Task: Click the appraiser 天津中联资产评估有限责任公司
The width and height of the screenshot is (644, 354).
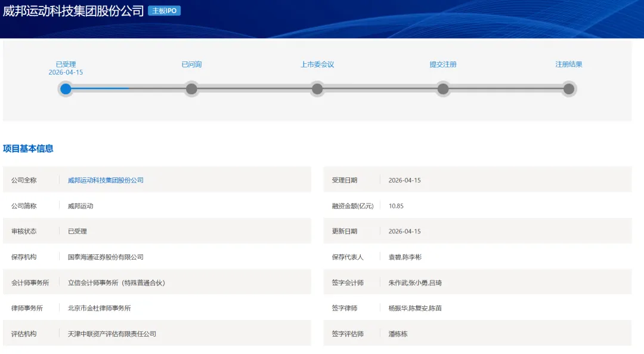Action: 112,334
